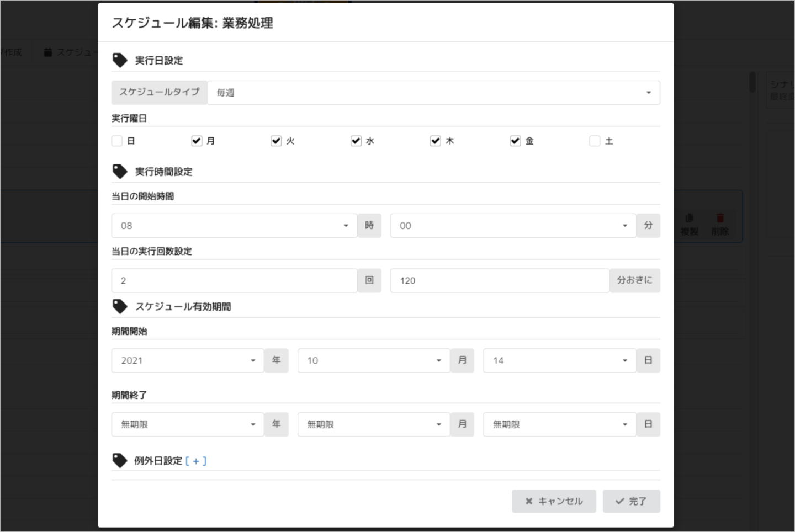This screenshot has width=795, height=532.
Task: Uncheck the 月 (Monday) checkbox
Action: point(197,141)
